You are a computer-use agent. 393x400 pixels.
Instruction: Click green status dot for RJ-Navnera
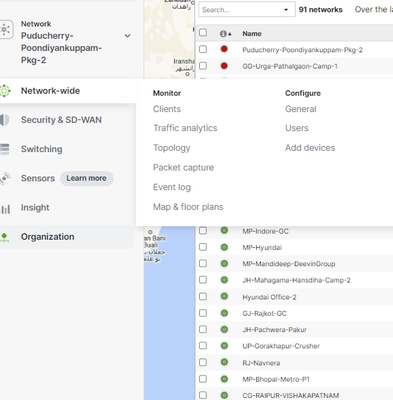224,362
